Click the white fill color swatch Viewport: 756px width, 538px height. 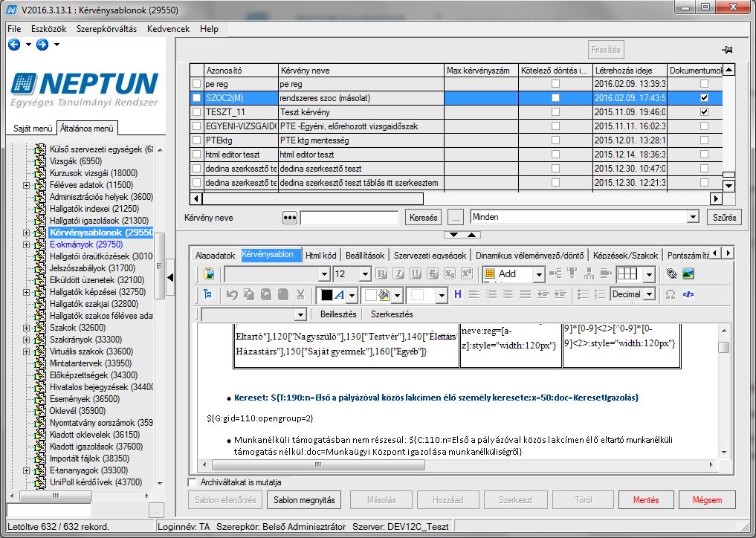click(x=370, y=294)
